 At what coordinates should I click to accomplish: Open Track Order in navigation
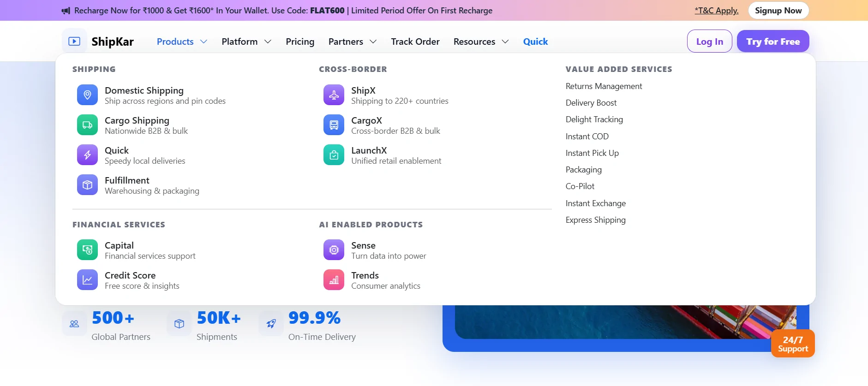point(415,42)
